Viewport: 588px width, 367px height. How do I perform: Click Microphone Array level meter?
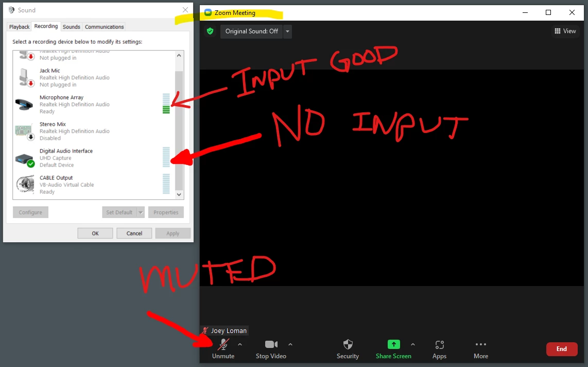tap(166, 104)
